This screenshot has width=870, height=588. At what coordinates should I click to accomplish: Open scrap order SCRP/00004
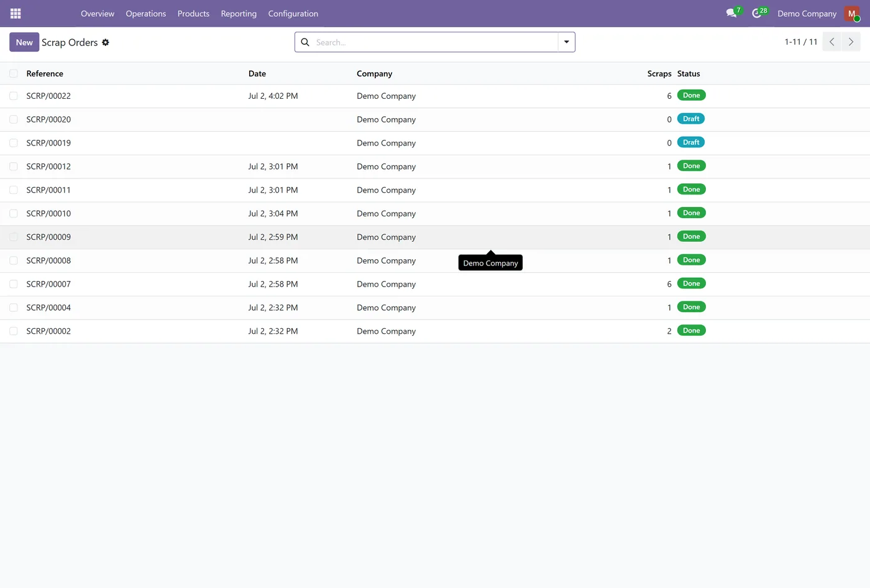[x=48, y=308]
